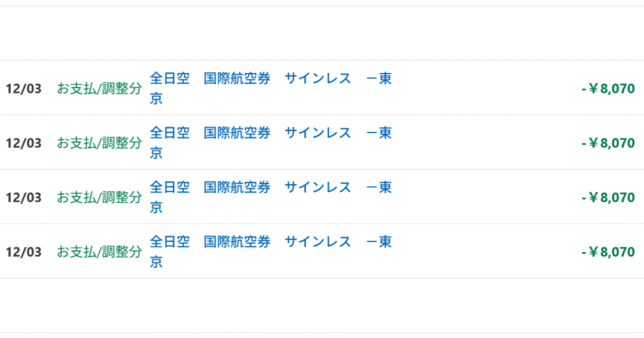The height and width of the screenshot is (338, 644).
Task: Click お支払/調整分 label in third row
Action: click(99, 198)
